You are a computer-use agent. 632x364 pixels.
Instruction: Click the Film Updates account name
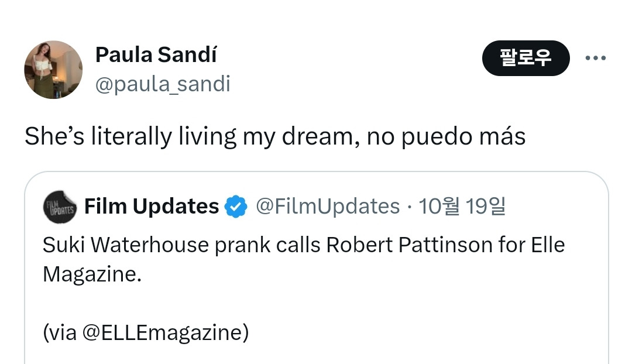pyautogui.click(x=152, y=207)
